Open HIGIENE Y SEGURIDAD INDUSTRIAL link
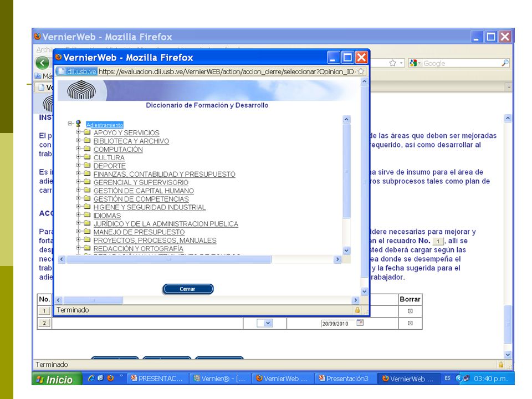The width and height of the screenshot is (532, 399). click(150, 207)
